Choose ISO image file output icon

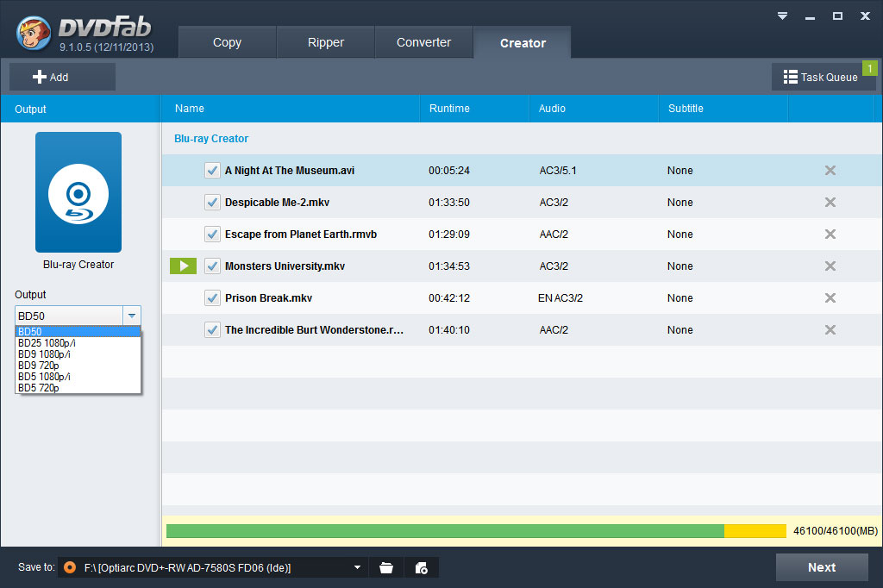pos(421,567)
